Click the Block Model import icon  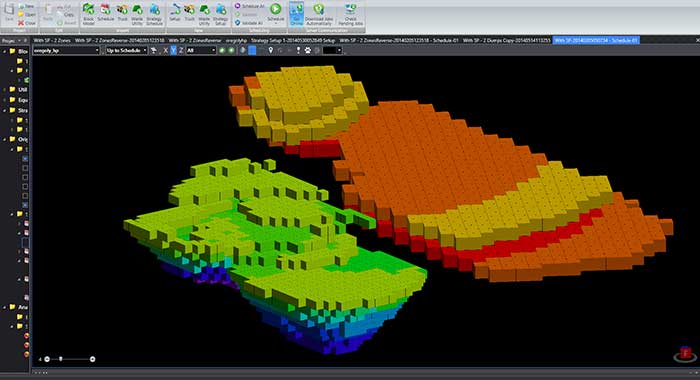pyautogui.click(x=88, y=14)
